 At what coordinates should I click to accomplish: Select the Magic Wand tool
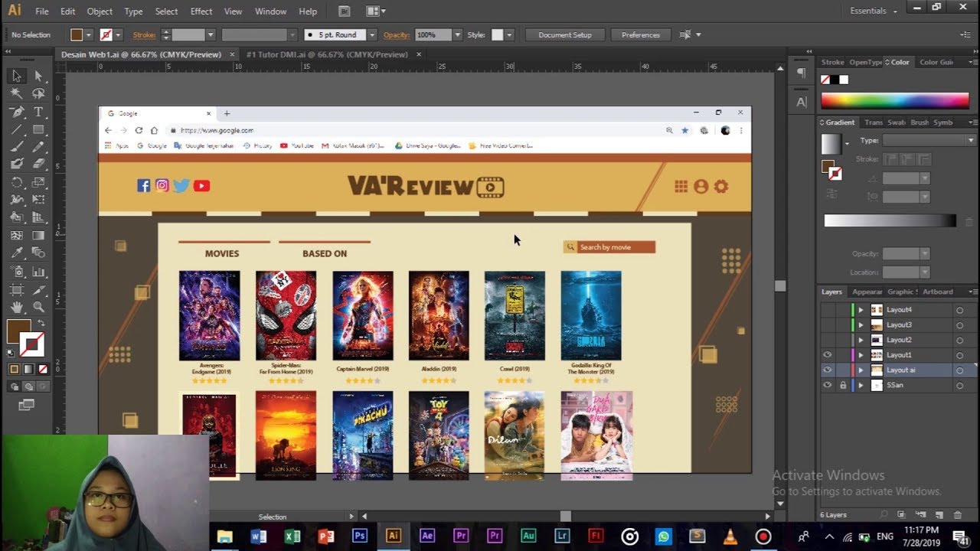pyautogui.click(x=16, y=93)
